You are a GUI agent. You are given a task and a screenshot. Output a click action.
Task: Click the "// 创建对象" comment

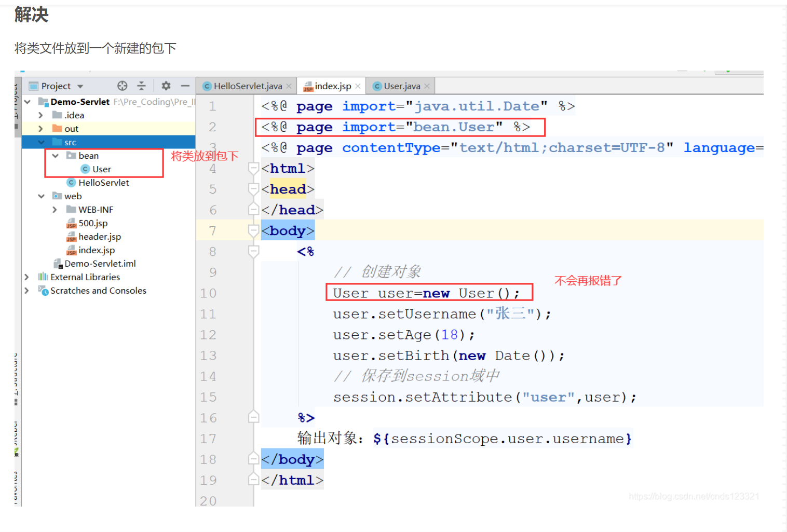coord(377,272)
